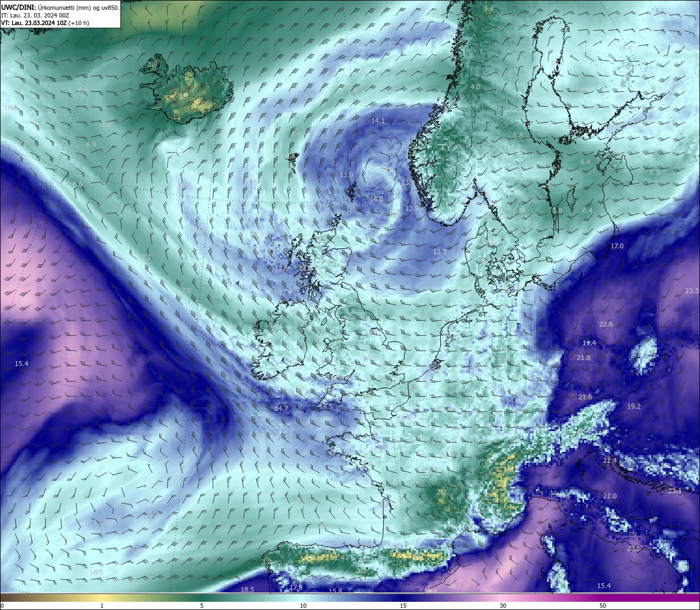Screen dimensions: 700x610
Task: Click the '17.8' value at the bottom
Action: (x=296, y=587)
